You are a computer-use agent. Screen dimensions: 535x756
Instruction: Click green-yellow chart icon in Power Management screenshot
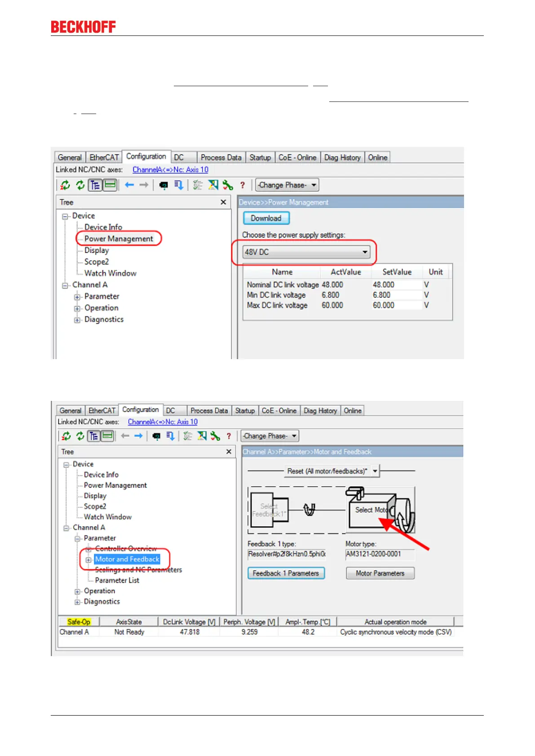[213, 185]
